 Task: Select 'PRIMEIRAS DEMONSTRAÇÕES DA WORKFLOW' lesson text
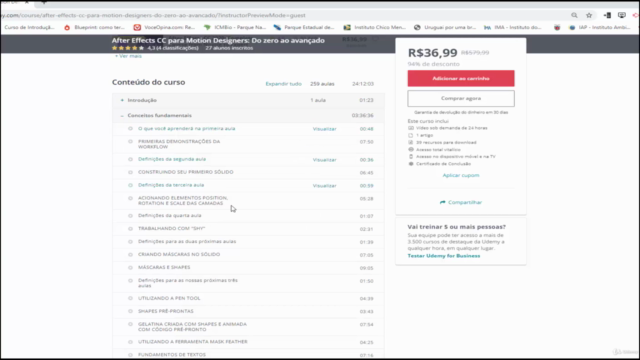point(179,144)
